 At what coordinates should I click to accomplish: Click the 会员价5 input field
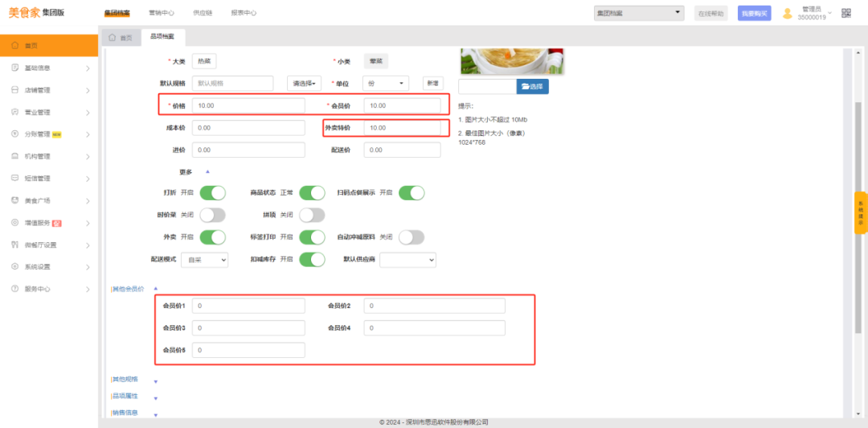248,350
